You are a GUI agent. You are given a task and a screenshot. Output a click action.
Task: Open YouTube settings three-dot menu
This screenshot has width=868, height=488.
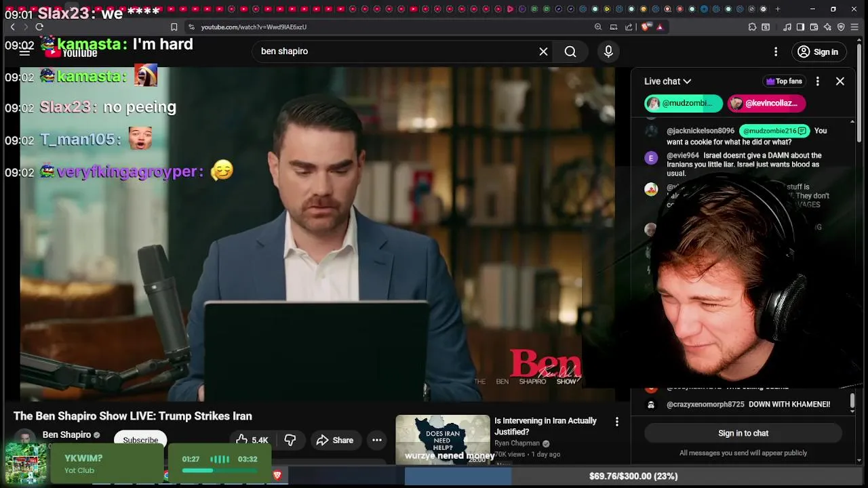(x=776, y=52)
